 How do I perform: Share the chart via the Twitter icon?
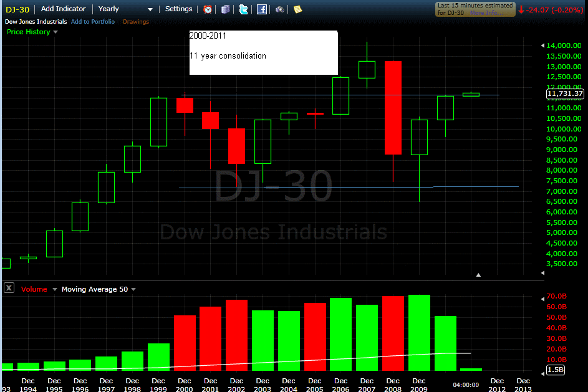click(243, 9)
